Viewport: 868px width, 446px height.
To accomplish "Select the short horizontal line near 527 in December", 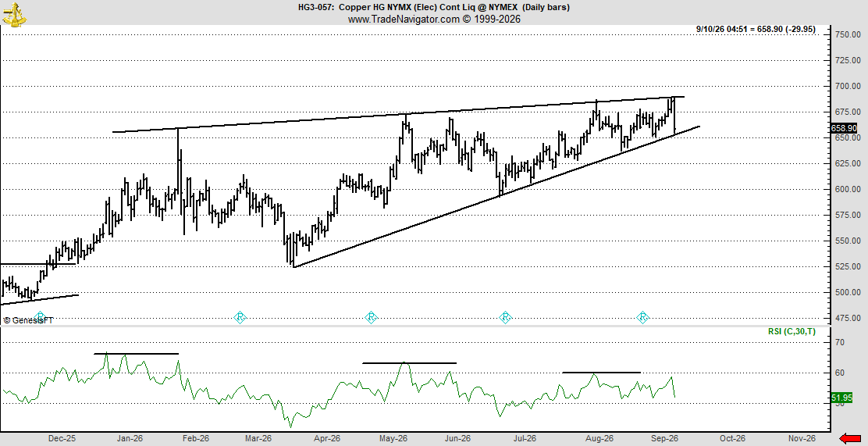I will coord(37,264).
